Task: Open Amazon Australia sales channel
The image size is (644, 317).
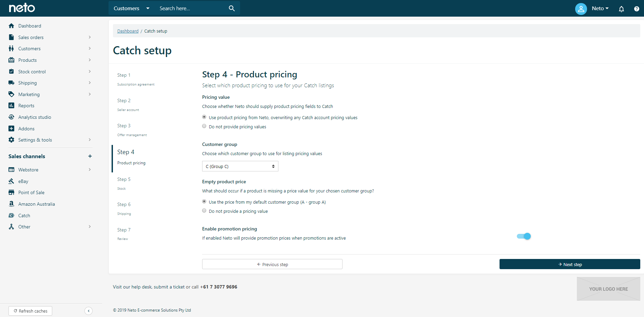Action: point(37,204)
